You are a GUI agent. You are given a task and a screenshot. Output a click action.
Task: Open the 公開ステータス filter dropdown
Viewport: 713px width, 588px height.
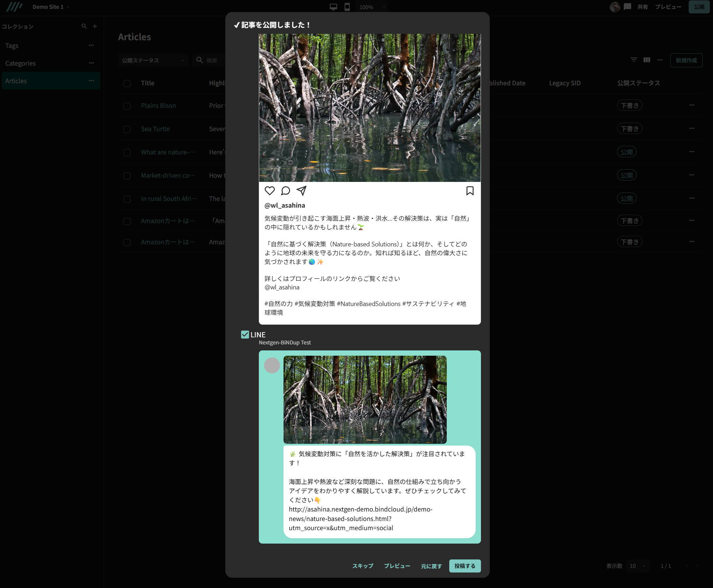point(153,60)
